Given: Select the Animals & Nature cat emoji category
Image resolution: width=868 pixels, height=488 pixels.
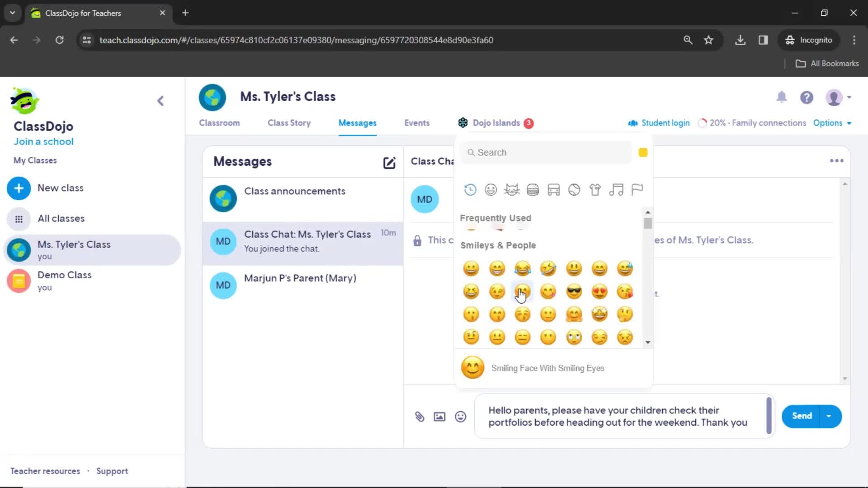Looking at the screenshot, I should click(512, 190).
